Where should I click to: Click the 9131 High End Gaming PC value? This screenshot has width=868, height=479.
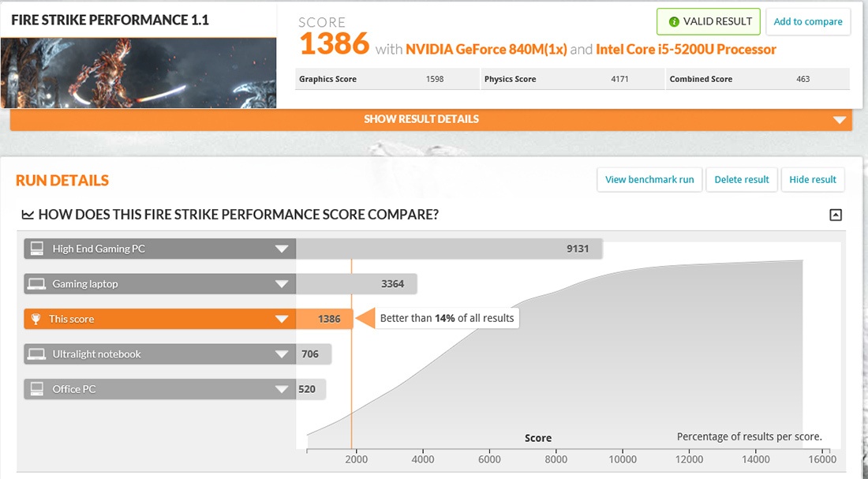[x=578, y=249]
